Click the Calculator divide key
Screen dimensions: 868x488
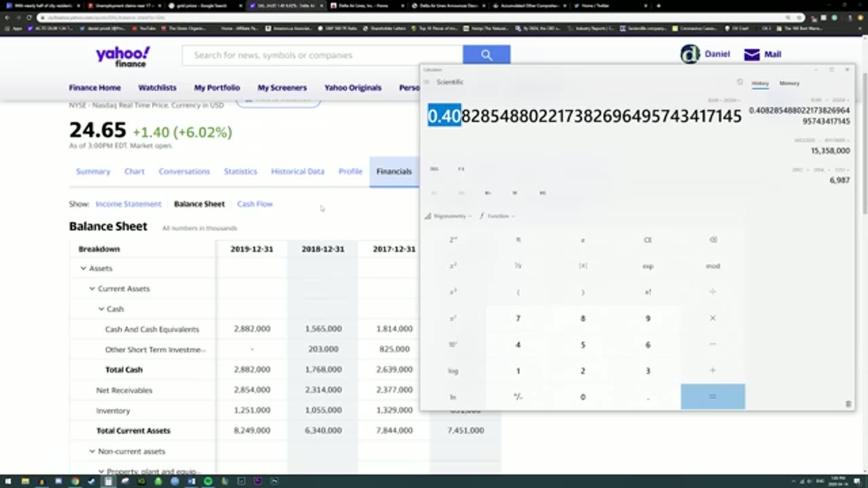tap(713, 292)
